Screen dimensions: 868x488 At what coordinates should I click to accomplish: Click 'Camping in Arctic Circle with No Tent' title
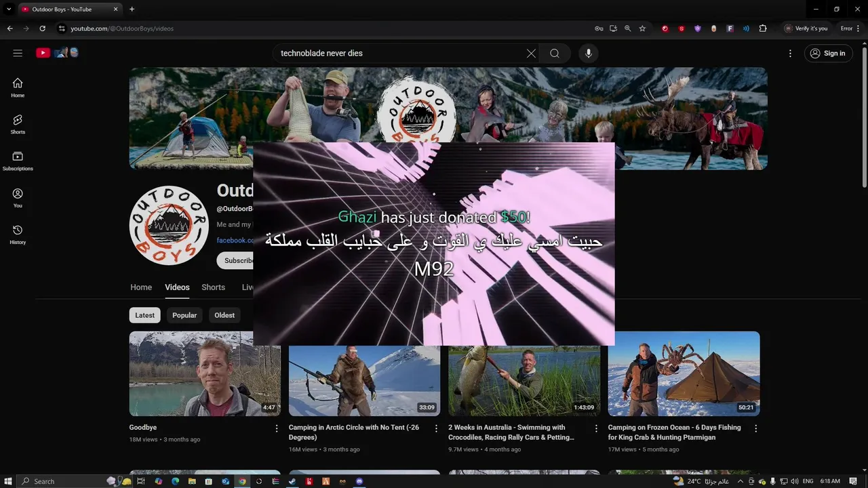click(x=354, y=432)
